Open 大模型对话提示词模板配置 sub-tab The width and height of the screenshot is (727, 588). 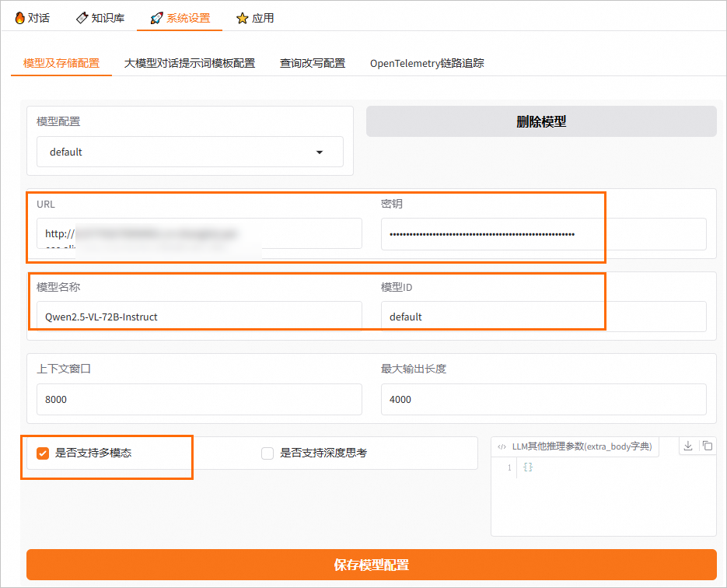(190, 63)
